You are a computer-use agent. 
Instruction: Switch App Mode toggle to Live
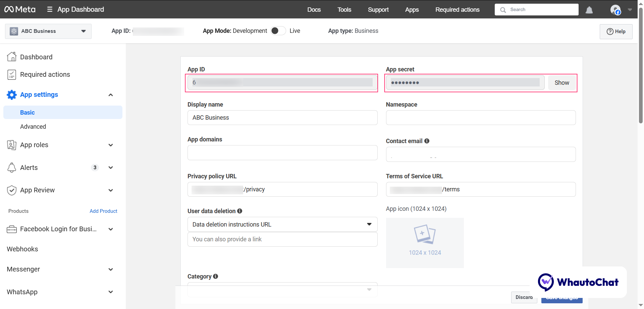278,30
